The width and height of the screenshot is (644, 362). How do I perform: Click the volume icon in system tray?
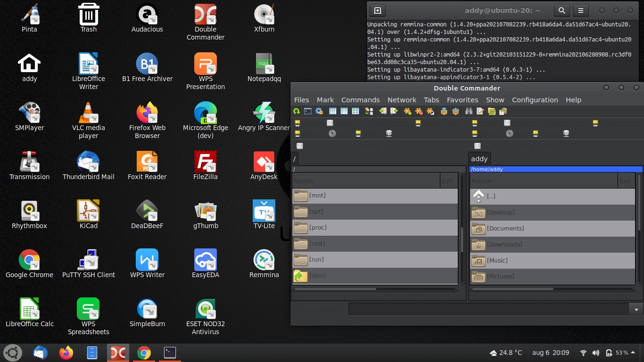(x=595, y=353)
